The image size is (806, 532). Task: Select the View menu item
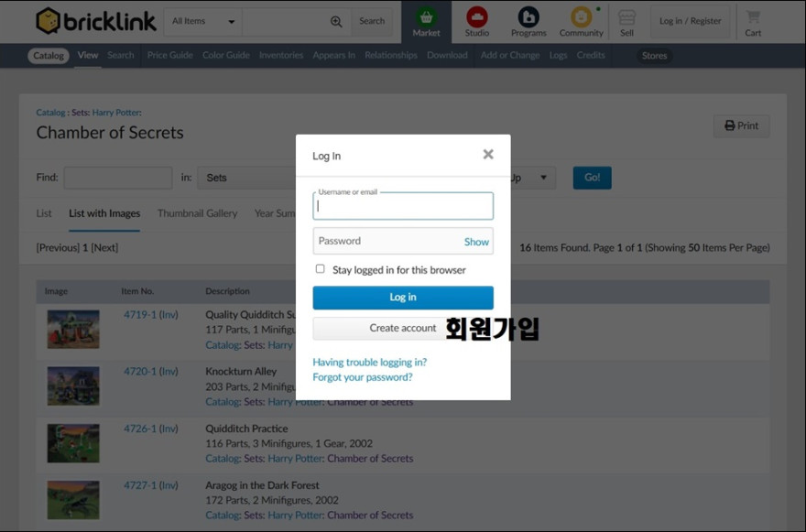pos(88,55)
